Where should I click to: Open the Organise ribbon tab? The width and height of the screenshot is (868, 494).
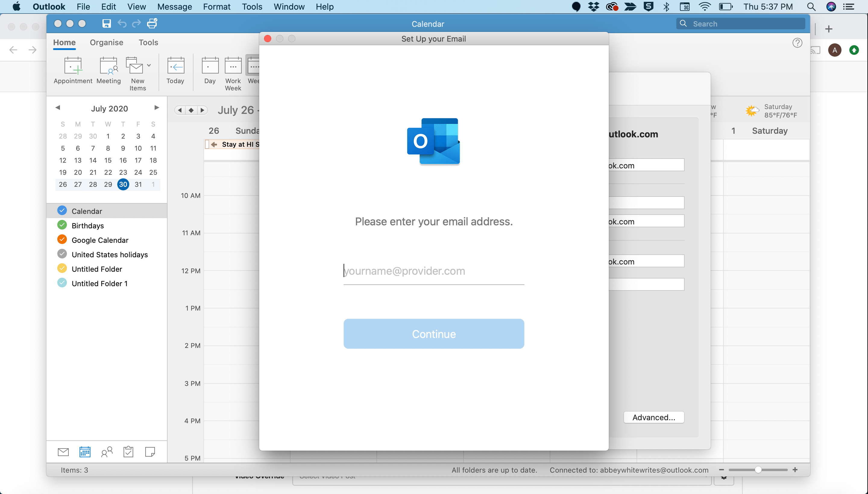pos(106,42)
